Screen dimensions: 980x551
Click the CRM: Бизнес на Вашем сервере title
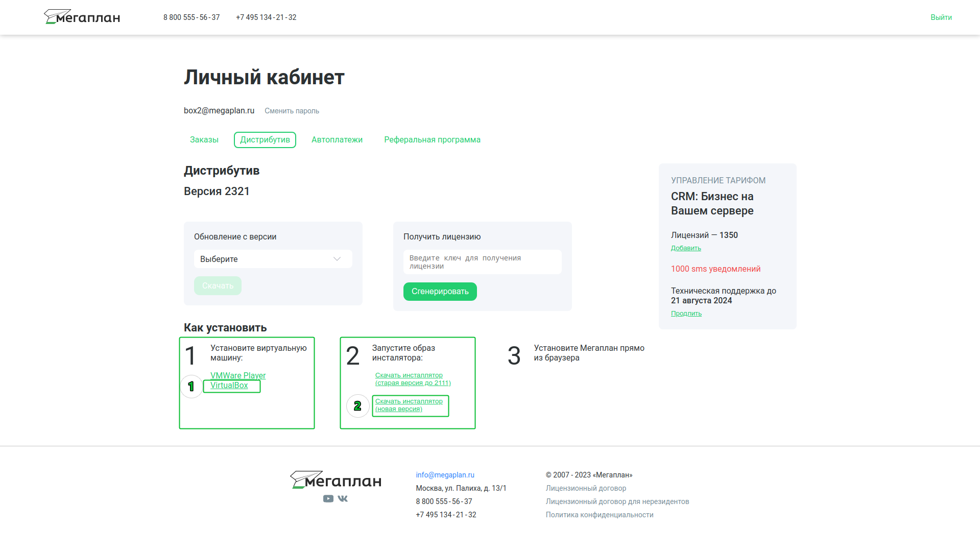pos(712,204)
